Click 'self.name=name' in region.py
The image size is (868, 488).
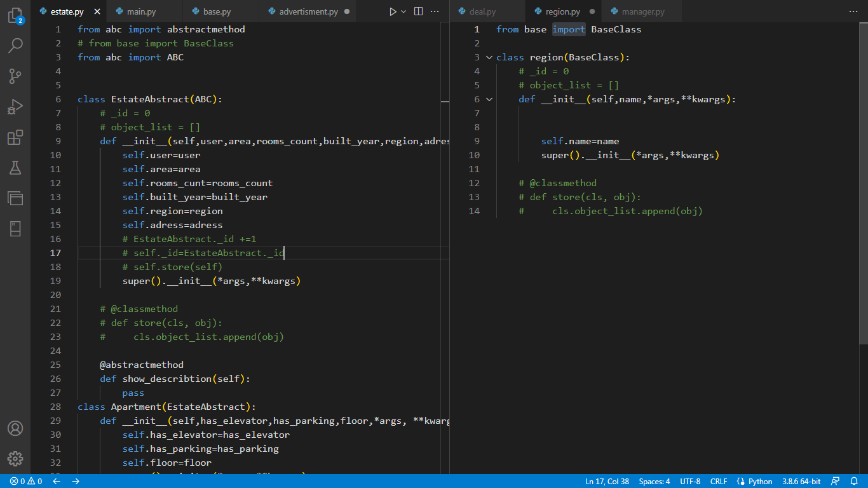click(580, 141)
